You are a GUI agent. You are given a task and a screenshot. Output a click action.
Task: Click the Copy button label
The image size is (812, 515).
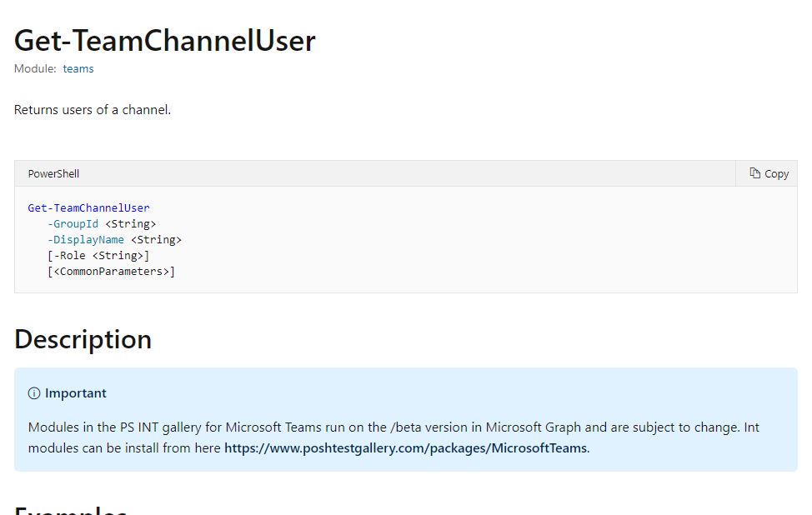coord(776,174)
